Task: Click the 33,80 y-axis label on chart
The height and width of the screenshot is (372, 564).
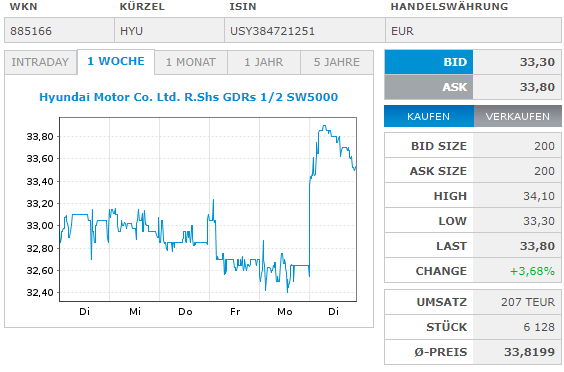Action: 40,137
